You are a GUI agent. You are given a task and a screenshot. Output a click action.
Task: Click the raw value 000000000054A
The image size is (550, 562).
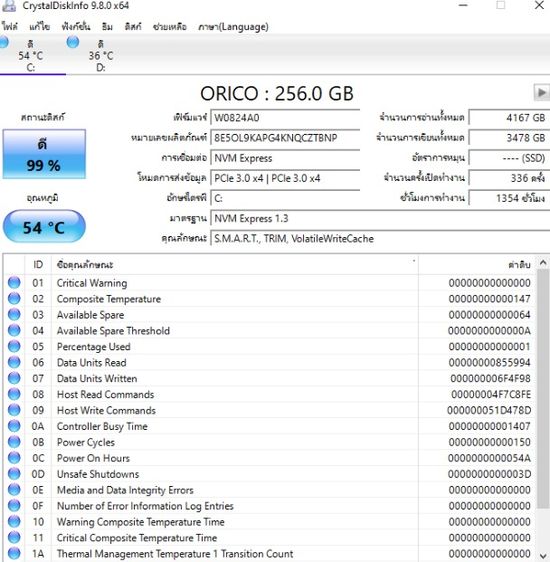(x=489, y=458)
